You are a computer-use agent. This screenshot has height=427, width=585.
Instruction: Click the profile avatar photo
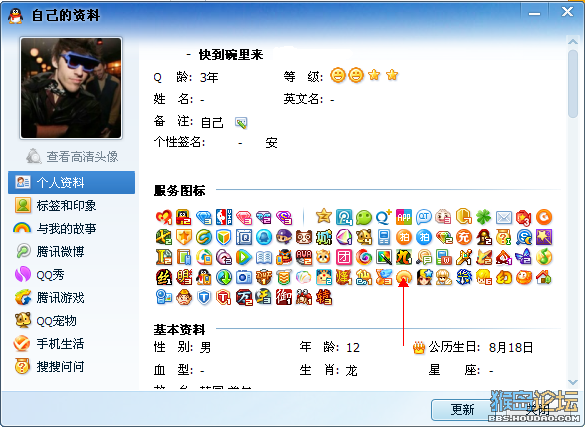71,88
